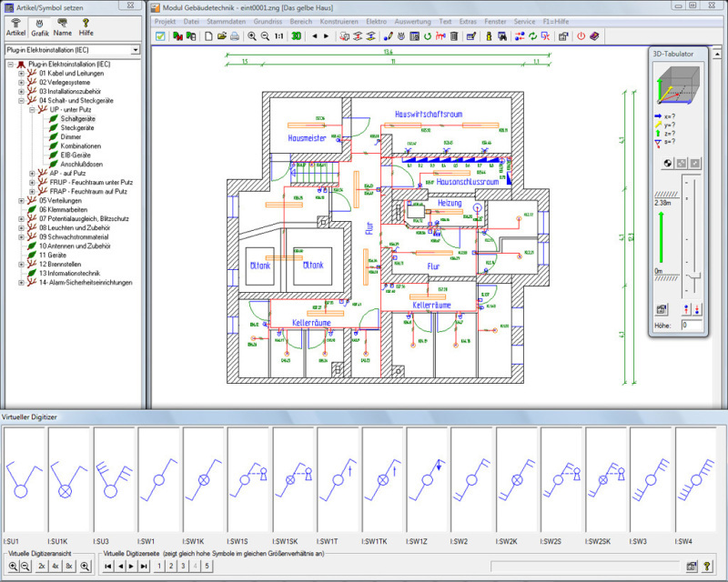Zoom out the virtual digitizer view
Viewport: 728px width, 582px height.
[25, 567]
